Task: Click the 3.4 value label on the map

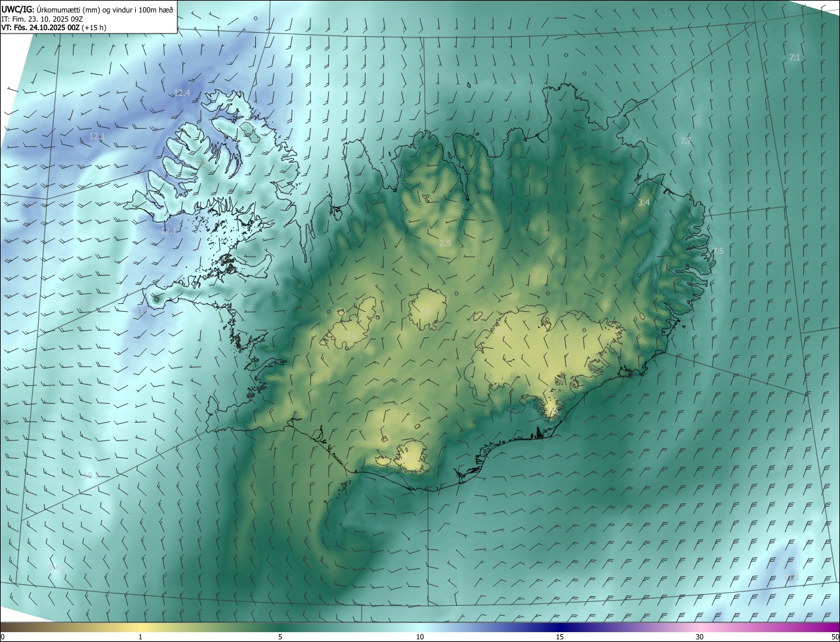Action: (644, 203)
